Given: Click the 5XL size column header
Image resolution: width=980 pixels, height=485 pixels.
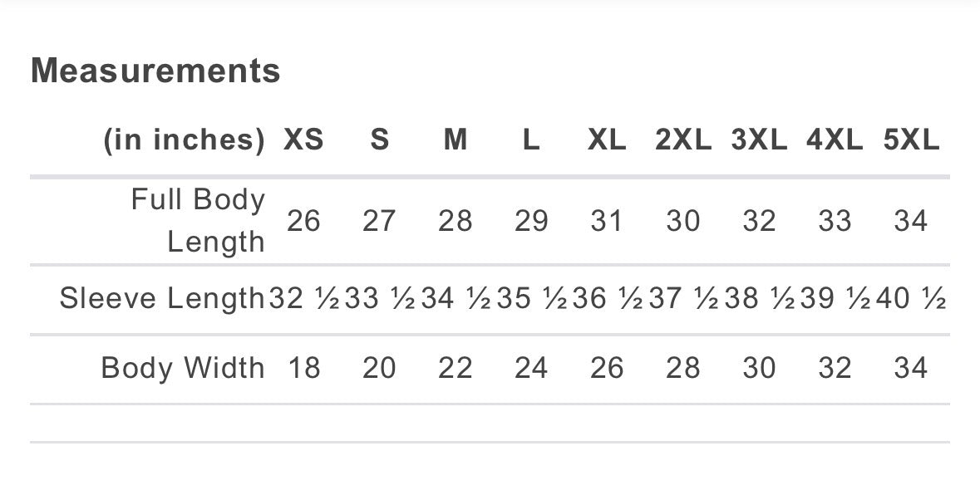Looking at the screenshot, I should pos(911,140).
